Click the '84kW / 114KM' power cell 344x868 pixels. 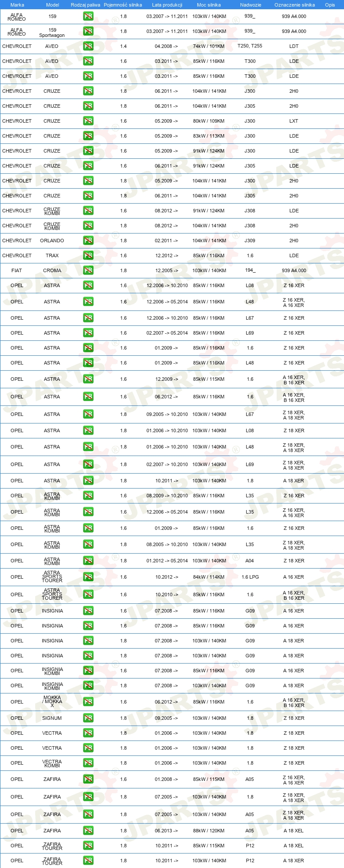[x=209, y=577]
